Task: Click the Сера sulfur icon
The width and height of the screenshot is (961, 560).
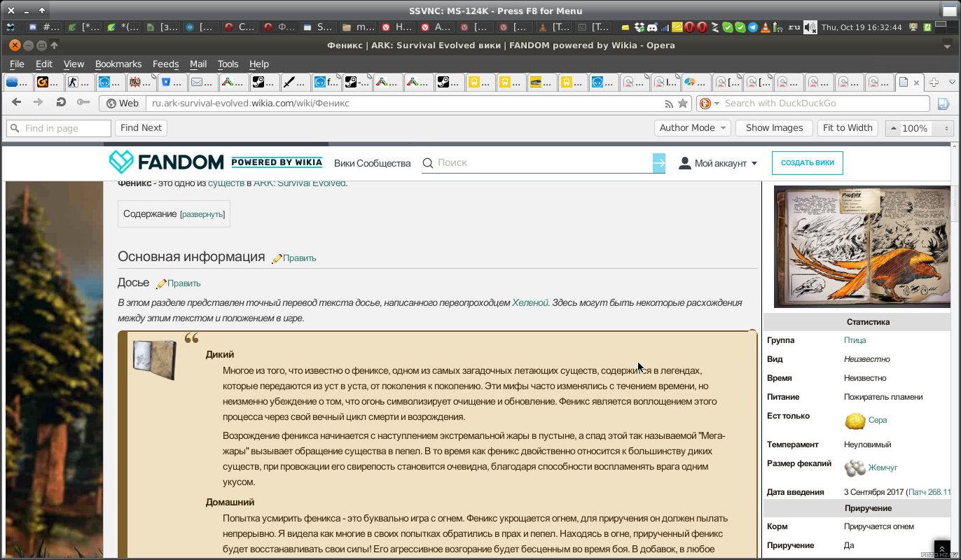Action: pyautogui.click(x=855, y=421)
